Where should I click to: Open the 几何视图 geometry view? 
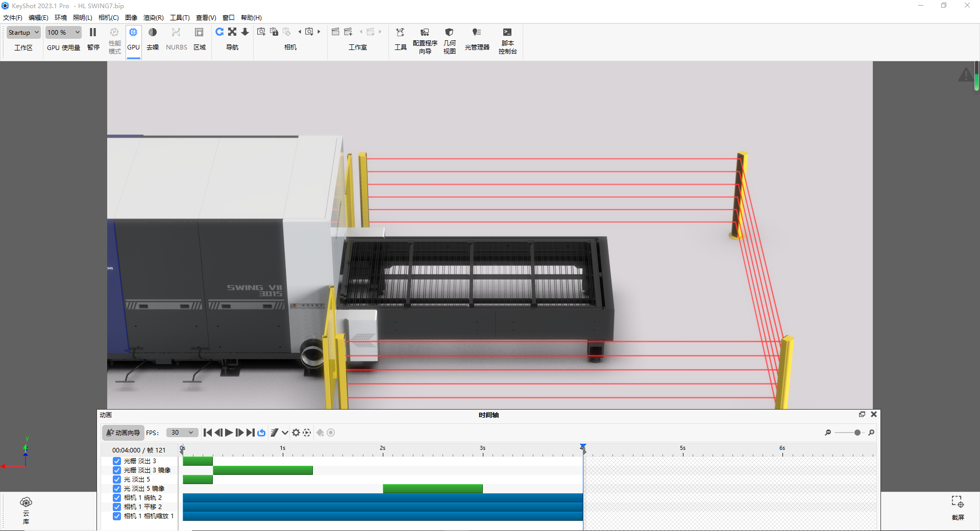click(449, 38)
